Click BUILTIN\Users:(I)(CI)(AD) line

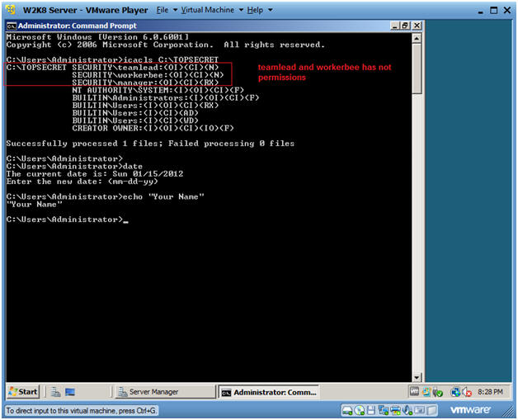135,113
